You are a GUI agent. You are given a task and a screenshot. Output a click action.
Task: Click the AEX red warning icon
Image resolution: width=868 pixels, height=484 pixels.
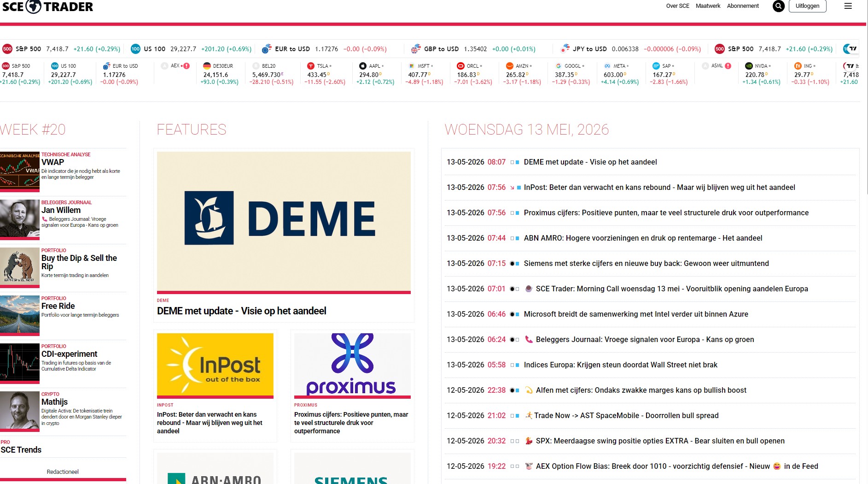click(186, 66)
